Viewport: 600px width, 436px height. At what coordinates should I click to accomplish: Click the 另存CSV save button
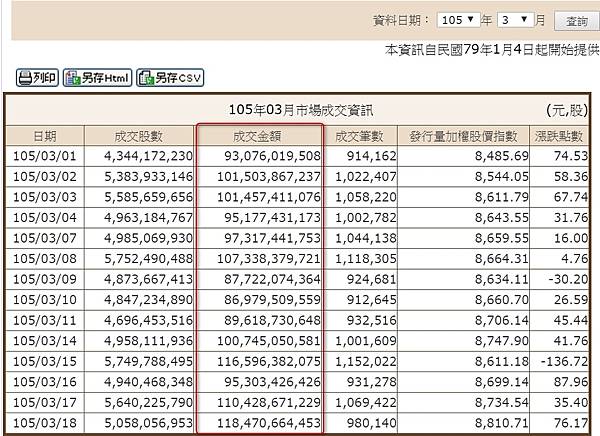170,78
